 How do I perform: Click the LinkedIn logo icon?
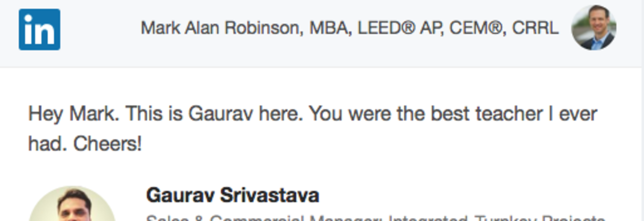(40, 30)
